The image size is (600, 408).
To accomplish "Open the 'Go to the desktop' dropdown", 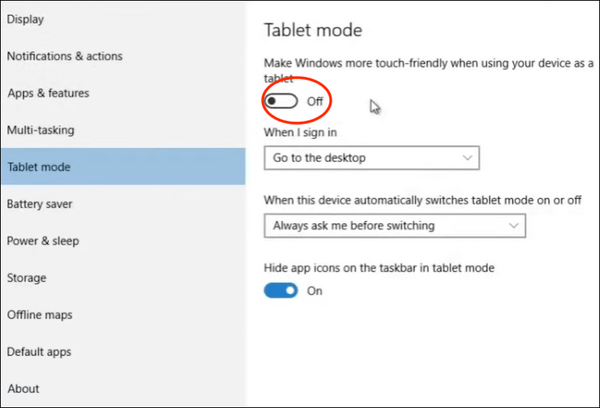I will coord(372,158).
